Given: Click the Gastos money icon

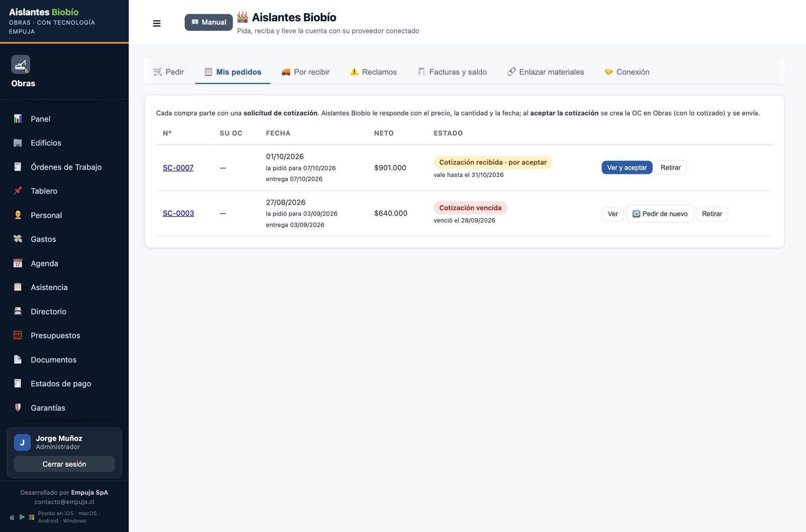Looking at the screenshot, I should pyautogui.click(x=18, y=239).
